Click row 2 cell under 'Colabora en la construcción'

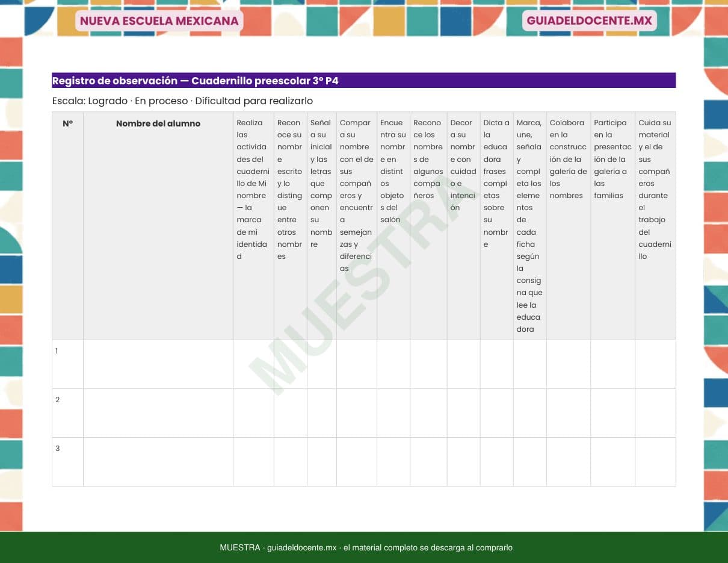point(569,413)
